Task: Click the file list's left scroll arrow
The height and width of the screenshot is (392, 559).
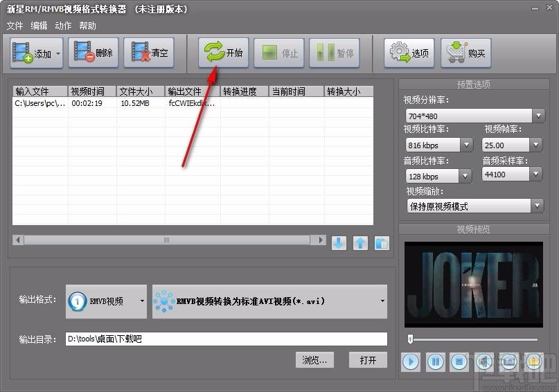Action: (18, 240)
